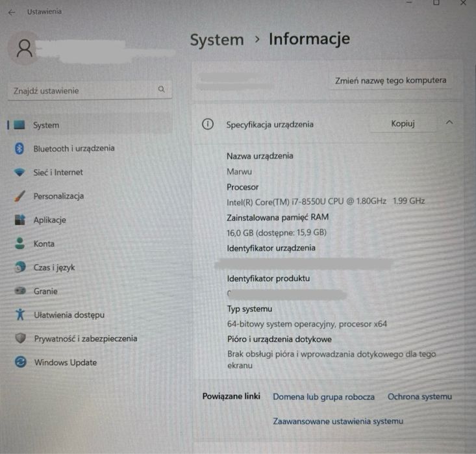Screen dimensions: 476x454
Task: Click the Powiązane linki label
Action: (x=231, y=396)
